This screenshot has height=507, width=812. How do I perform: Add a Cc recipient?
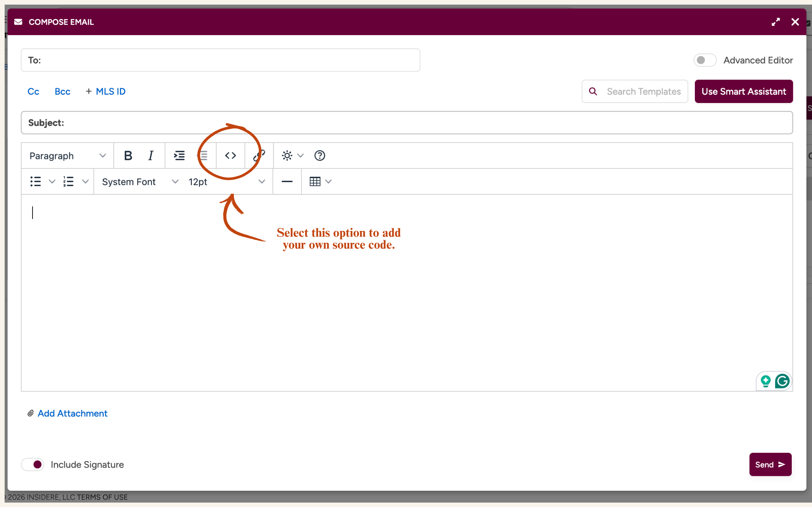pyautogui.click(x=33, y=91)
